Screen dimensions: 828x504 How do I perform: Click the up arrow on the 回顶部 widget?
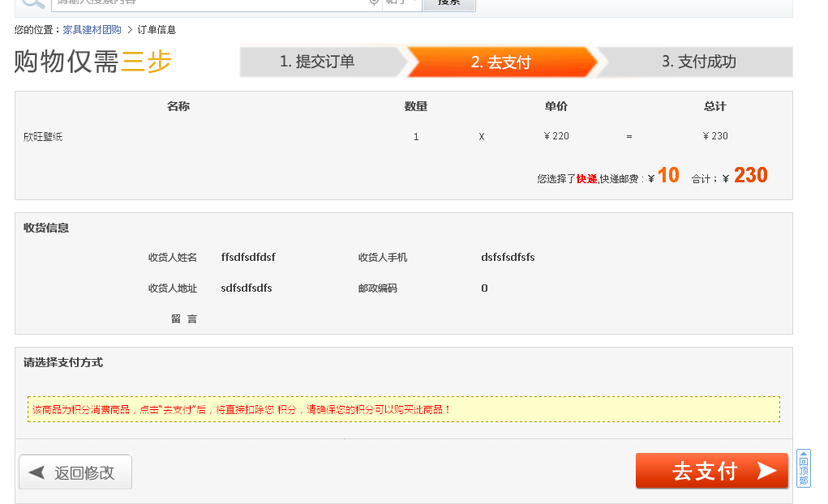point(803,454)
